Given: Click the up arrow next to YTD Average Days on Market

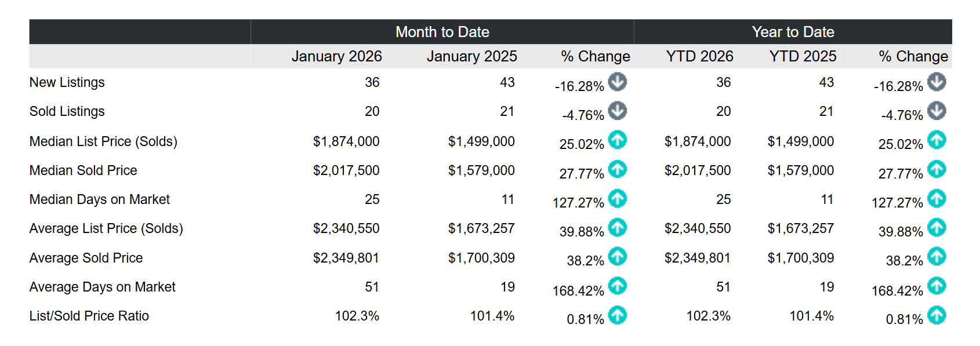Looking at the screenshot, I should click(936, 286).
